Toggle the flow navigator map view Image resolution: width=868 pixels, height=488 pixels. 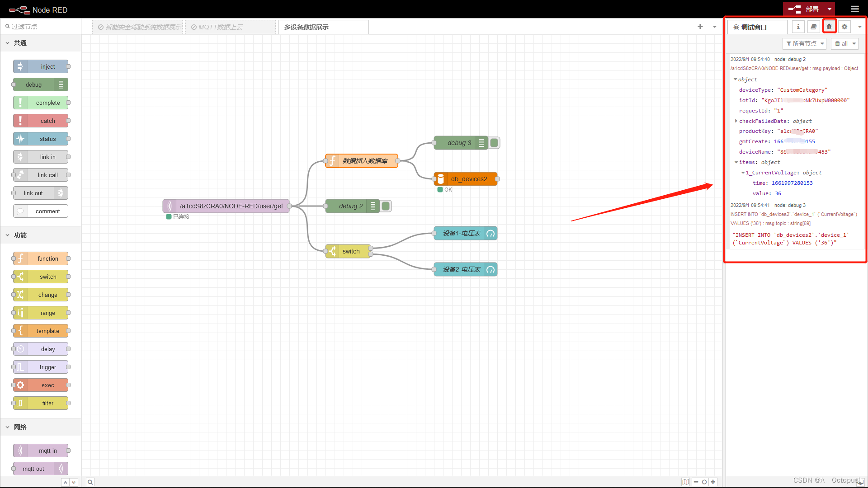click(x=686, y=482)
